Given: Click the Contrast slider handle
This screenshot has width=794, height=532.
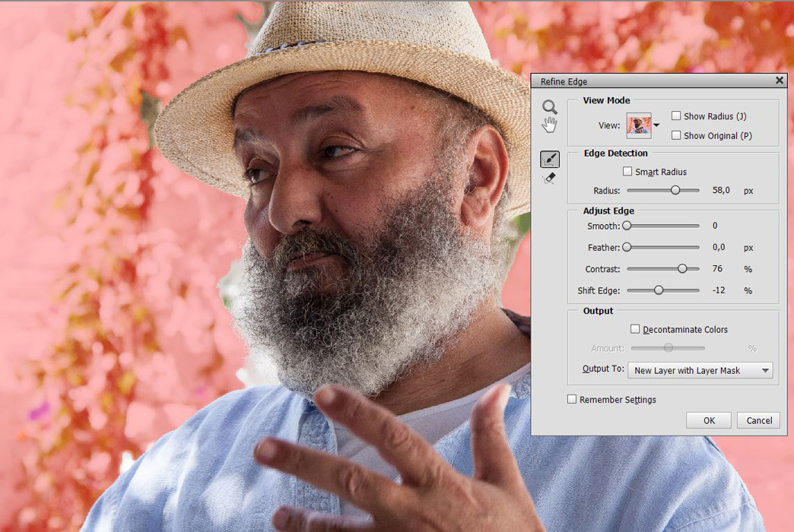Looking at the screenshot, I should coord(683,269).
